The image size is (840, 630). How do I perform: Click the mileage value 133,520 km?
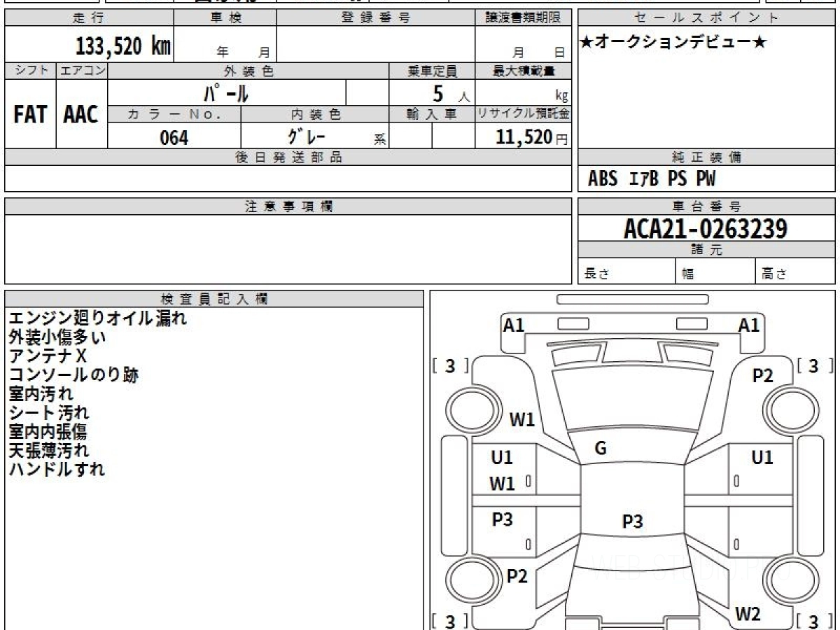click(x=122, y=46)
